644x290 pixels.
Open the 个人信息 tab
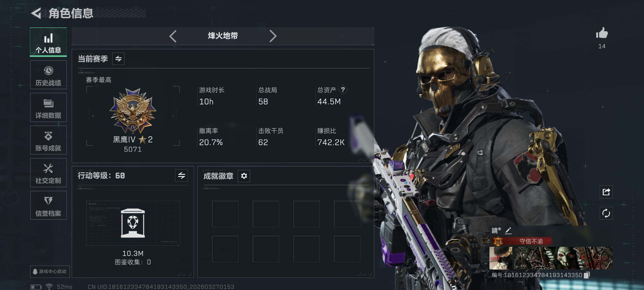pyautogui.click(x=48, y=42)
